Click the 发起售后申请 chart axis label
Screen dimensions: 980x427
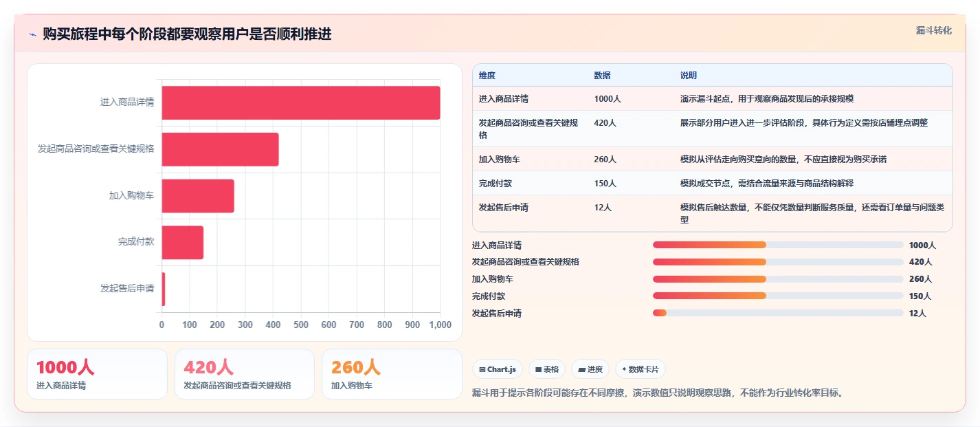click(127, 289)
